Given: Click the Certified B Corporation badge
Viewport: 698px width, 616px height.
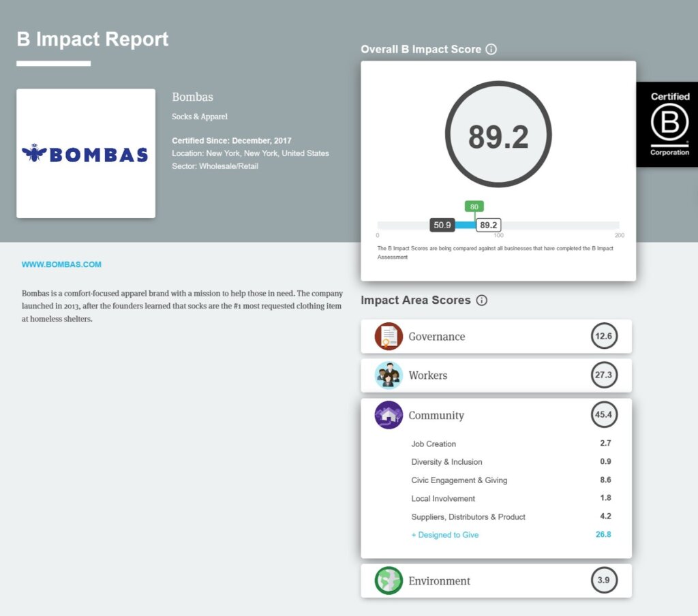Looking at the screenshot, I should pyautogui.click(x=667, y=124).
